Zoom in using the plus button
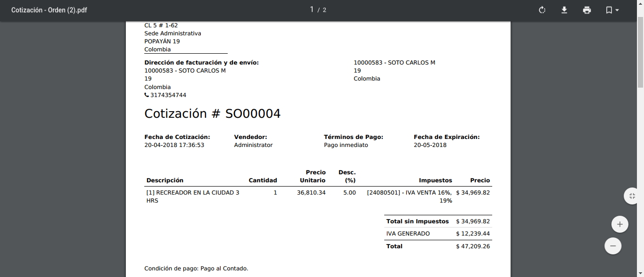Viewport: 644px width, 277px height. 619,224
